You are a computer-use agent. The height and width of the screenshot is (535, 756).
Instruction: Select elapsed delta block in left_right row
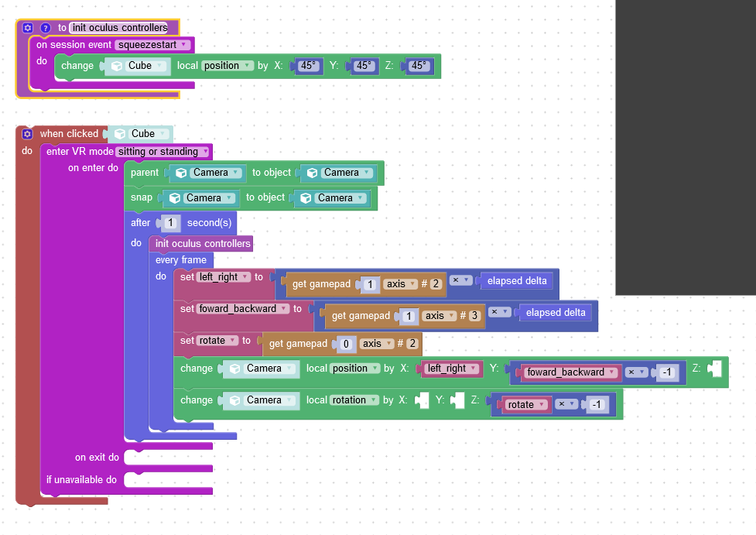517,281
